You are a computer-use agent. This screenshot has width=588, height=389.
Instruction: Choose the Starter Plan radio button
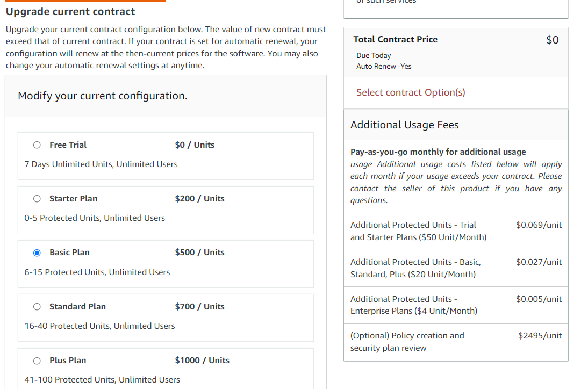click(x=37, y=199)
